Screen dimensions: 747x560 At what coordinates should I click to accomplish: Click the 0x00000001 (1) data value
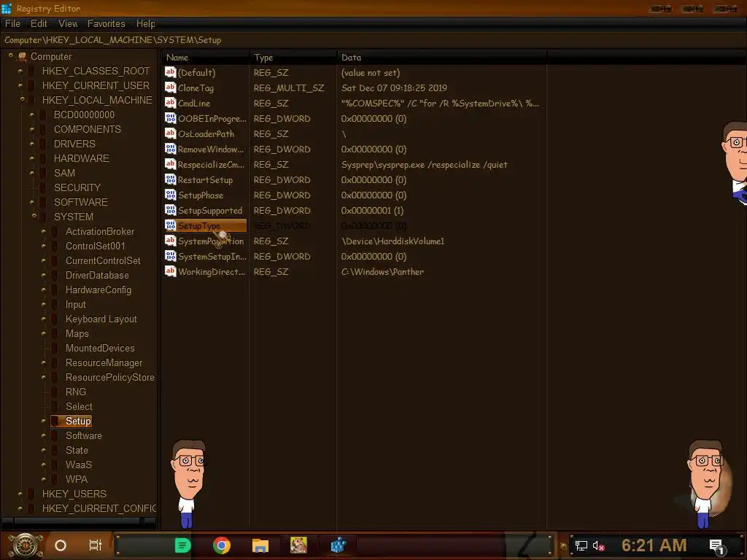[372, 211]
